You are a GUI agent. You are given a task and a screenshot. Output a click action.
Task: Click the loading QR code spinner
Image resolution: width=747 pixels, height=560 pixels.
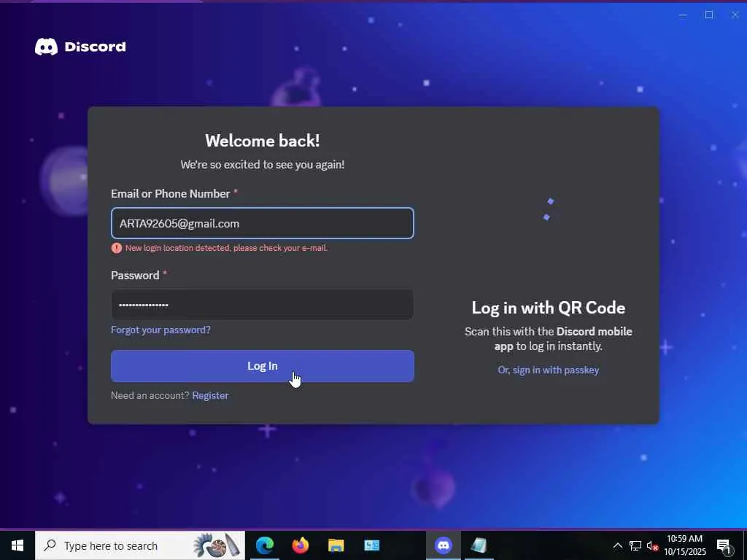549,209
